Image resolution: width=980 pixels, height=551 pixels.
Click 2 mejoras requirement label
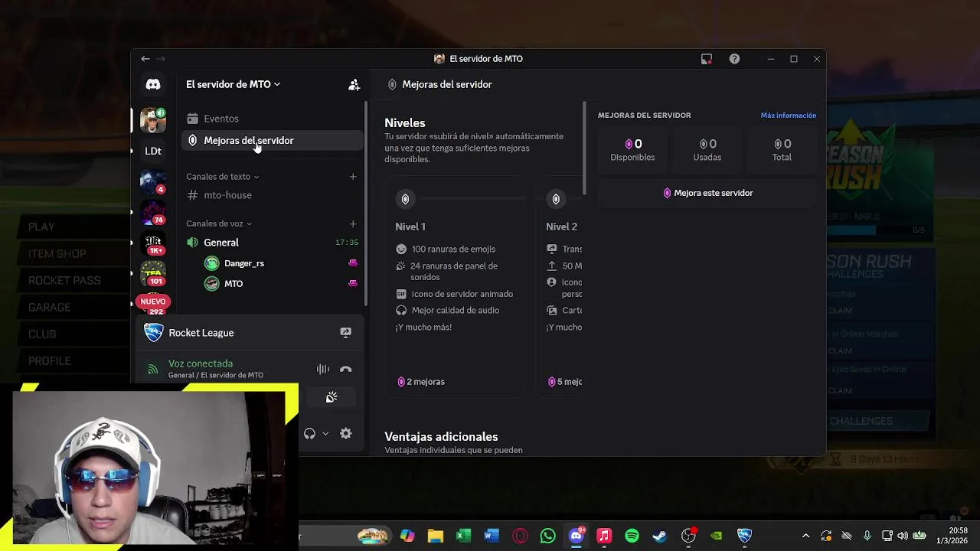coord(421,382)
